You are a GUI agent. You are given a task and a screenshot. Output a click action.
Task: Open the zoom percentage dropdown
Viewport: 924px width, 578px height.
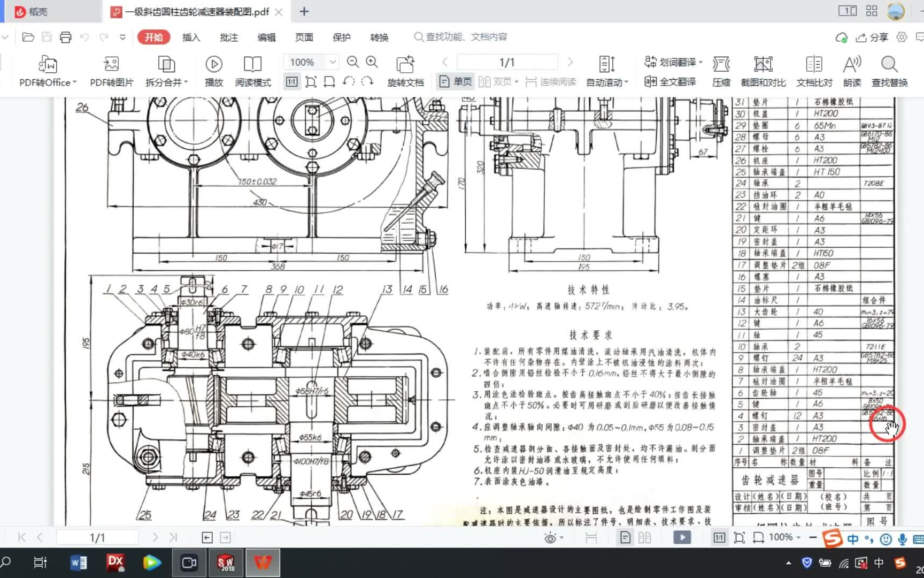tap(333, 62)
